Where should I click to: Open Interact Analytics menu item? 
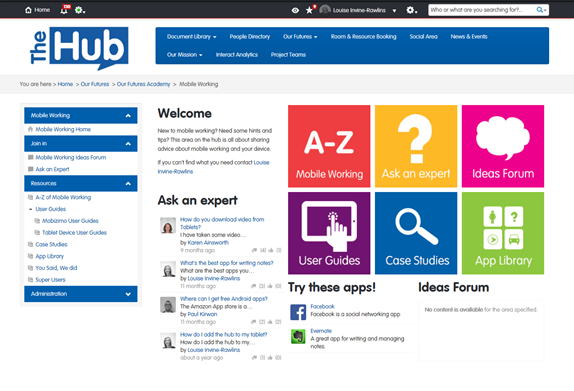pos(237,55)
